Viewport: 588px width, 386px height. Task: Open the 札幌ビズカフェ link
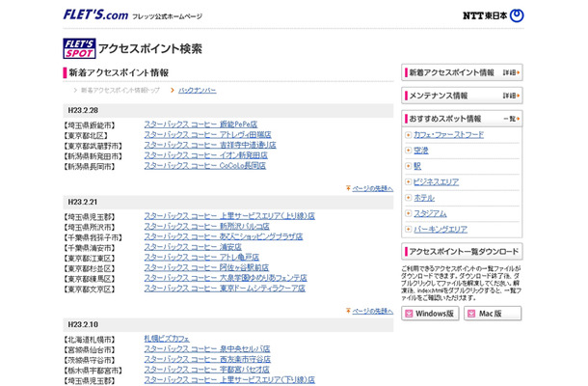[167, 339]
